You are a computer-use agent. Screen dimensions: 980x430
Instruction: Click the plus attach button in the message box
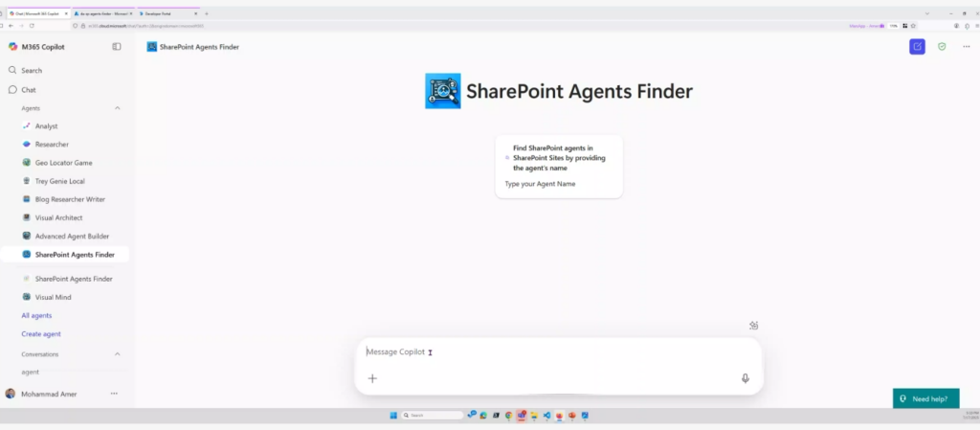coord(372,378)
